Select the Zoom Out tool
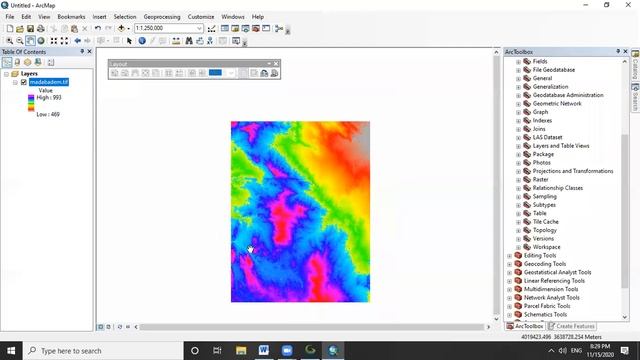 click(20, 41)
